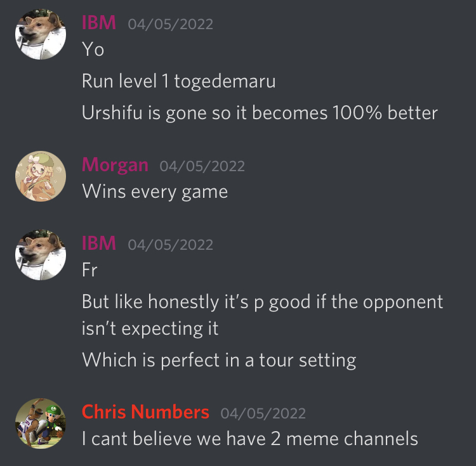Select the "Yo" message

click(x=93, y=49)
